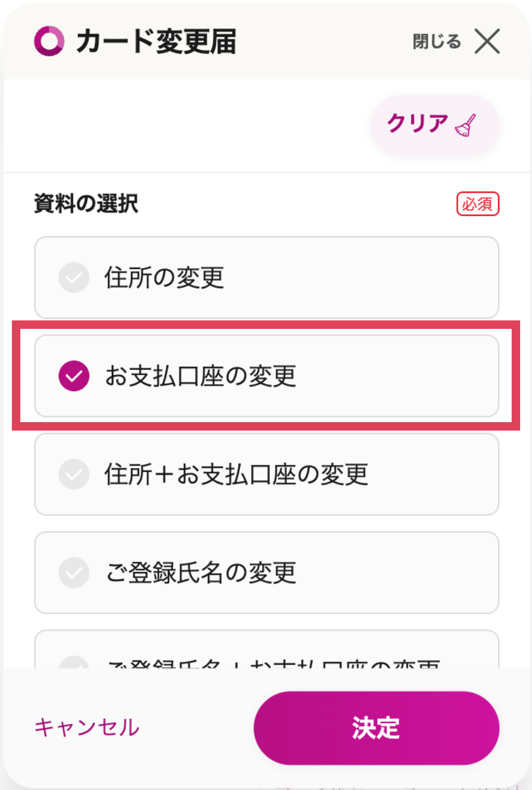532x790 pixels.
Task: Click the check circle for 住所の変更
Action: coord(74,277)
